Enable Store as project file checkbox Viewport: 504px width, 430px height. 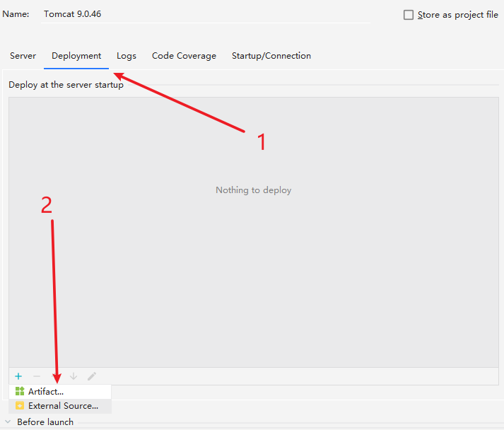(x=409, y=15)
